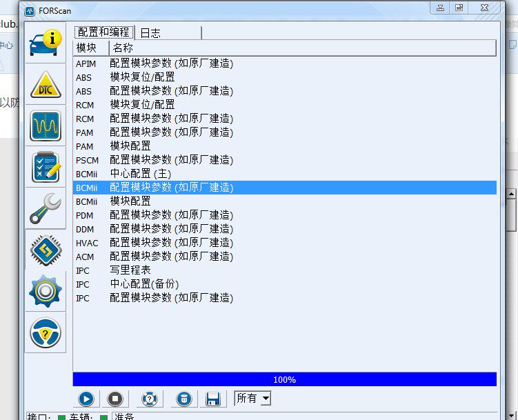This screenshot has width=518, height=420.
Task: Select APIM 配置模块参数 row
Action: pos(284,63)
